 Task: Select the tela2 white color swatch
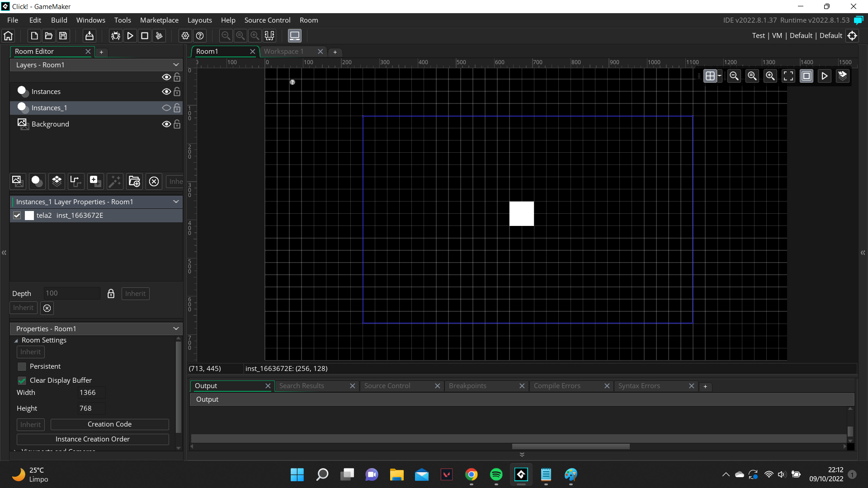pyautogui.click(x=29, y=216)
